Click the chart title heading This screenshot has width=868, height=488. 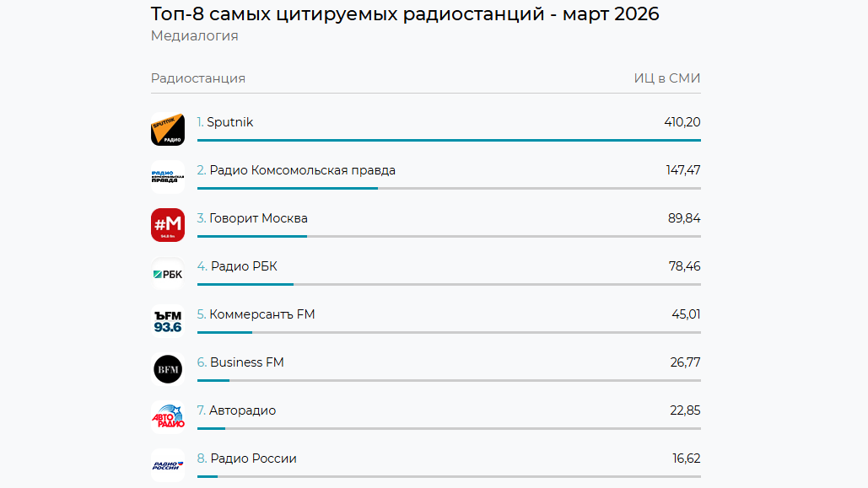point(405,13)
